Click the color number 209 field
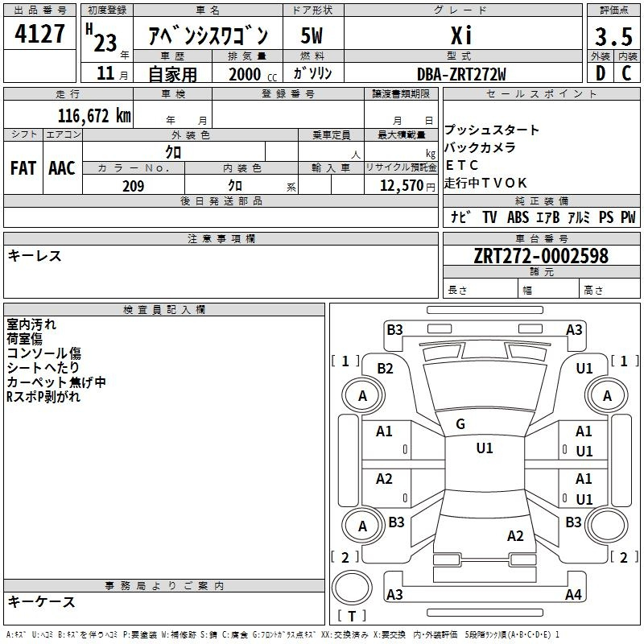The image size is (644, 644). pos(134,185)
